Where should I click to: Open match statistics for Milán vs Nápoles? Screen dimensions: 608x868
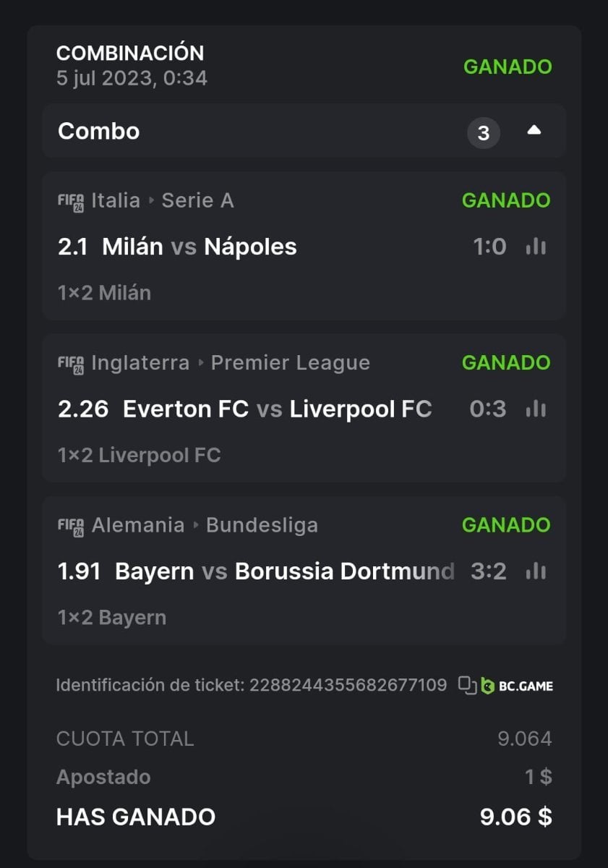(x=536, y=247)
